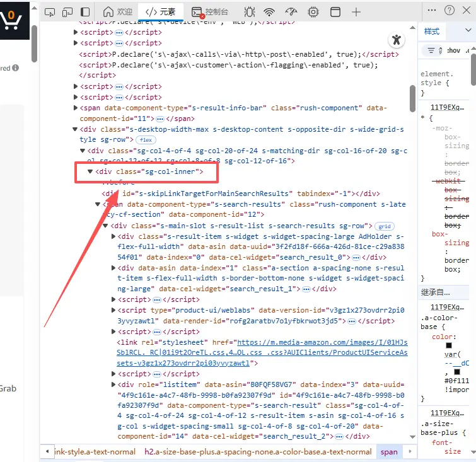Screen dimensions: 476x462
Task: Select the span breadcrumb item
Action: pyautogui.click(x=389, y=452)
